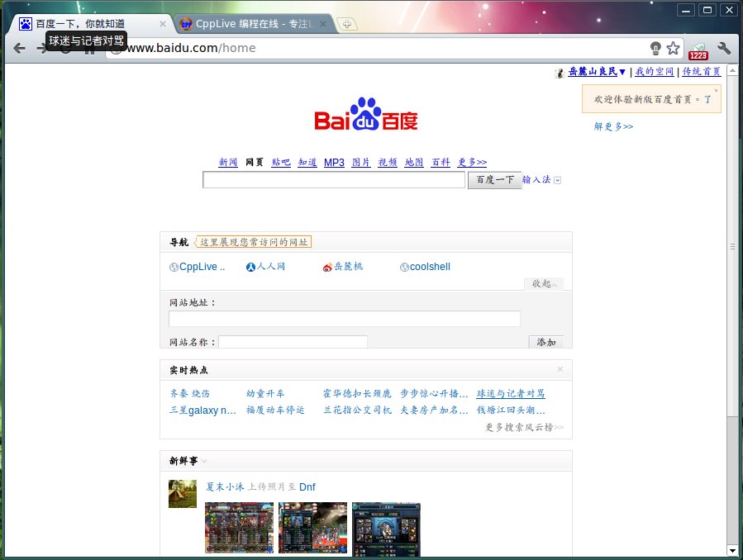
Task: Expand 更多>> in the search category bar
Action: pos(472,163)
